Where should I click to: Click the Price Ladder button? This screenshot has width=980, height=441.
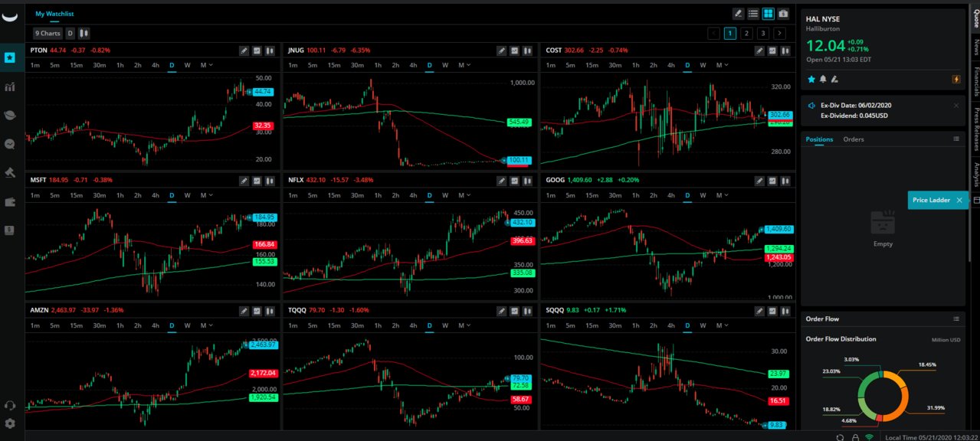pyautogui.click(x=932, y=200)
